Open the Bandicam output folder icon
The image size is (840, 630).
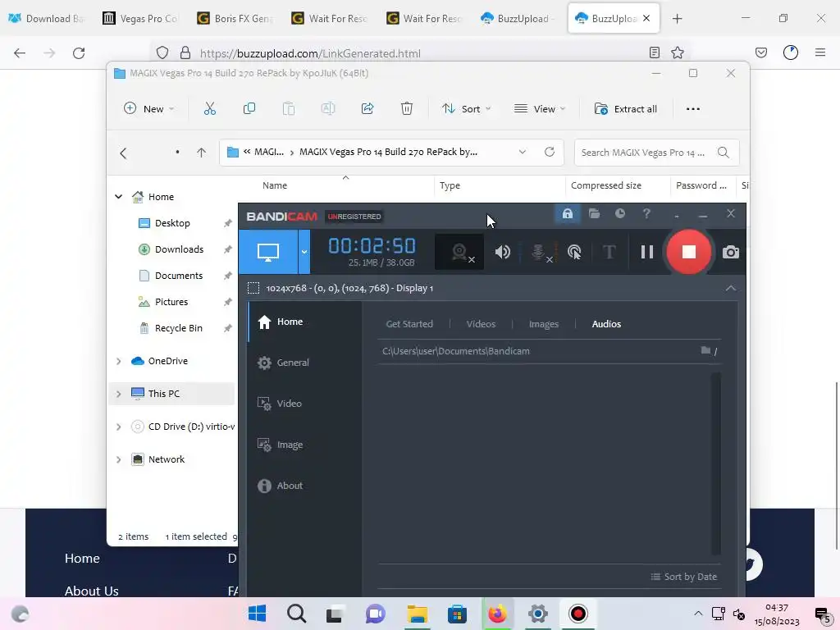[x=594, y=214]
